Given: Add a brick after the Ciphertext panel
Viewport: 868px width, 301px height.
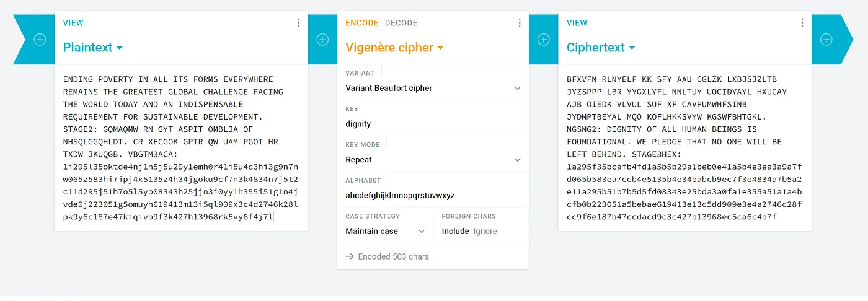Looking at the screenshot, I should tap(826, 40).
